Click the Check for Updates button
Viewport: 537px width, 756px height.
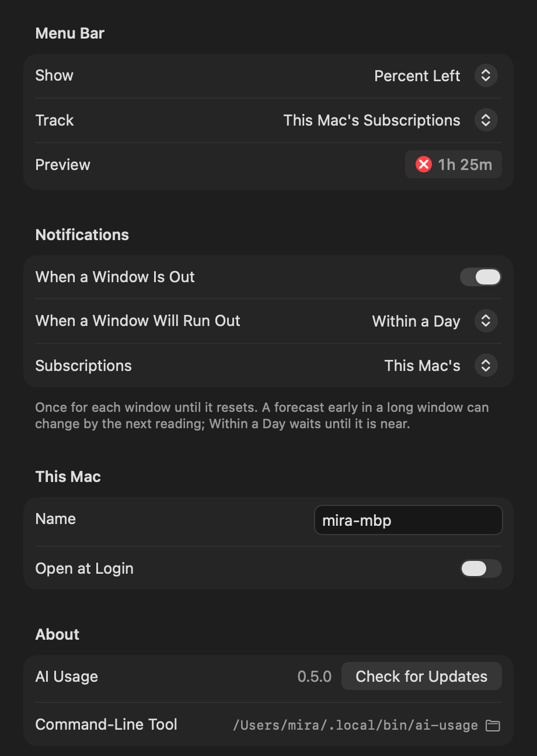[421, 677]
